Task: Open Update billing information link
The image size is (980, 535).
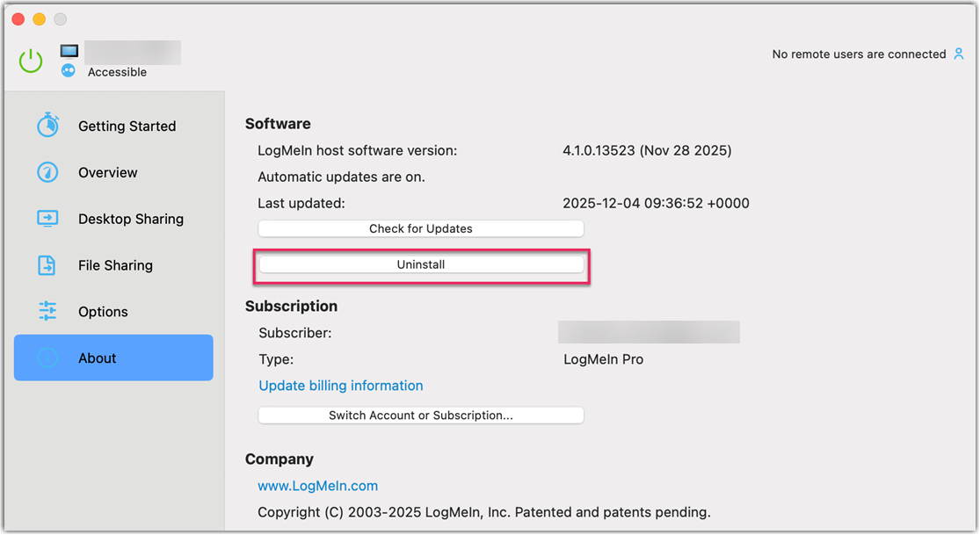Action: [x=340, y=385]
